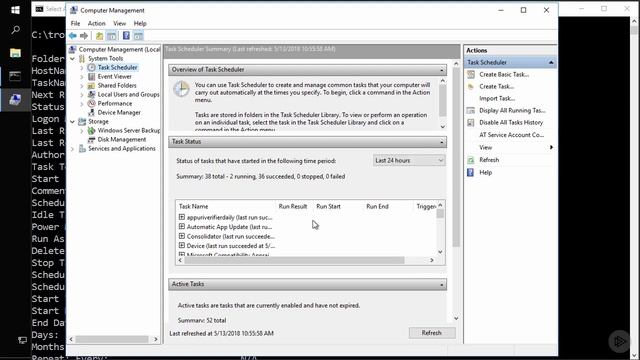
Task: Click Disable All Tasks History action
Action: (511, 122)
